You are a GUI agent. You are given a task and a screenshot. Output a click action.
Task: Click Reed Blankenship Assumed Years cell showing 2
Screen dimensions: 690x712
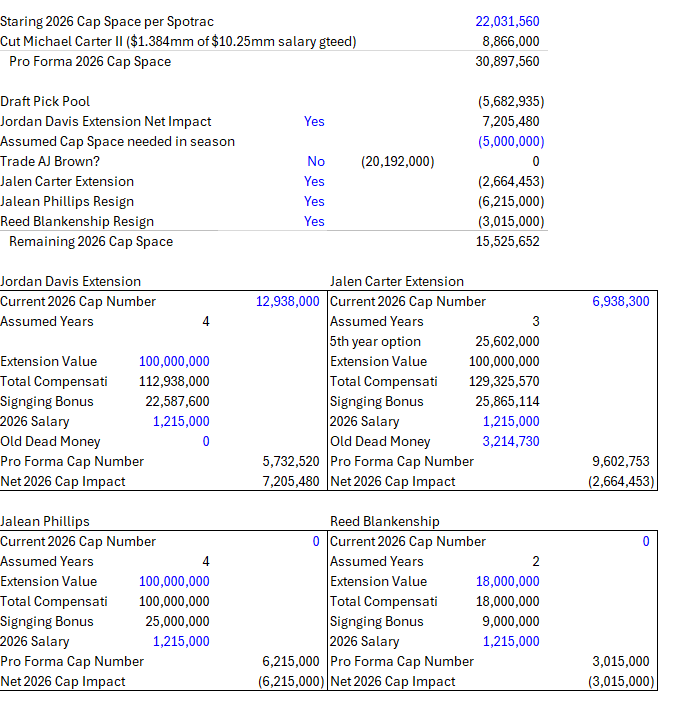coord(535,561)
